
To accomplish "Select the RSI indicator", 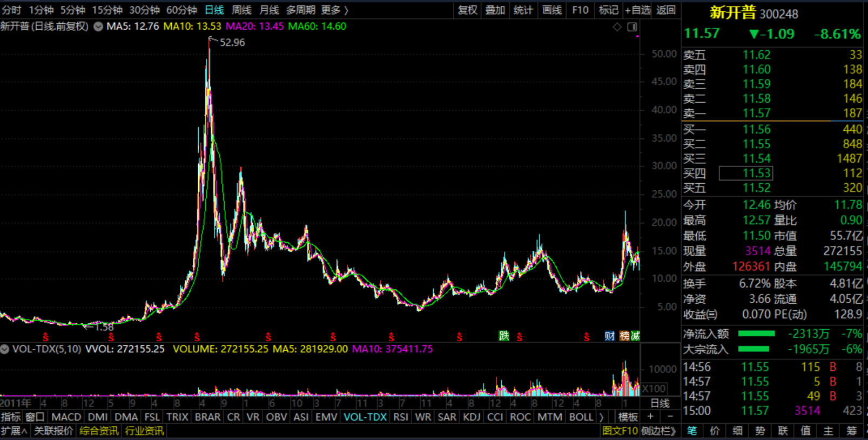I will point(401,417).
